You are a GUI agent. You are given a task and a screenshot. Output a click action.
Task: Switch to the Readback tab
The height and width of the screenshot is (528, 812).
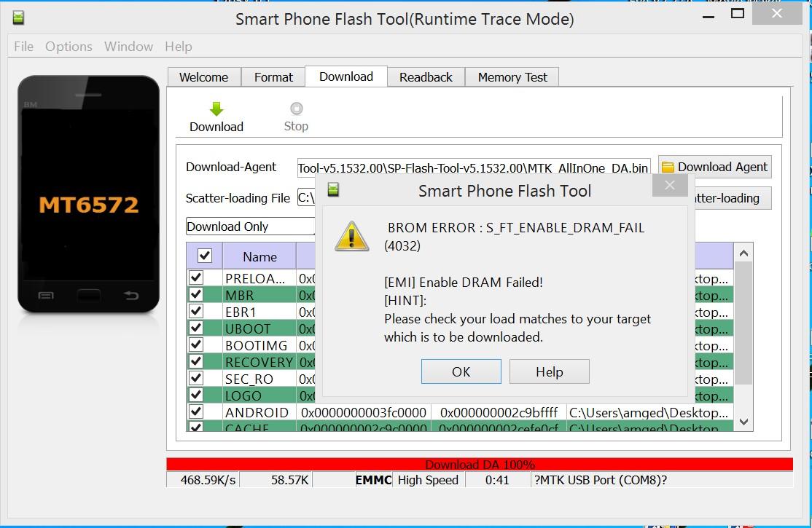click(426, 77)
